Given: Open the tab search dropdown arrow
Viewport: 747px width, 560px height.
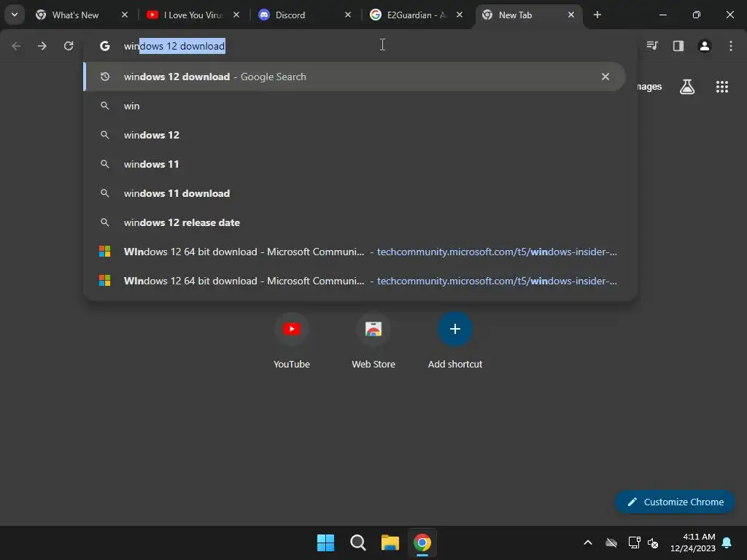Looking at the screenshot, I should 15,15.
